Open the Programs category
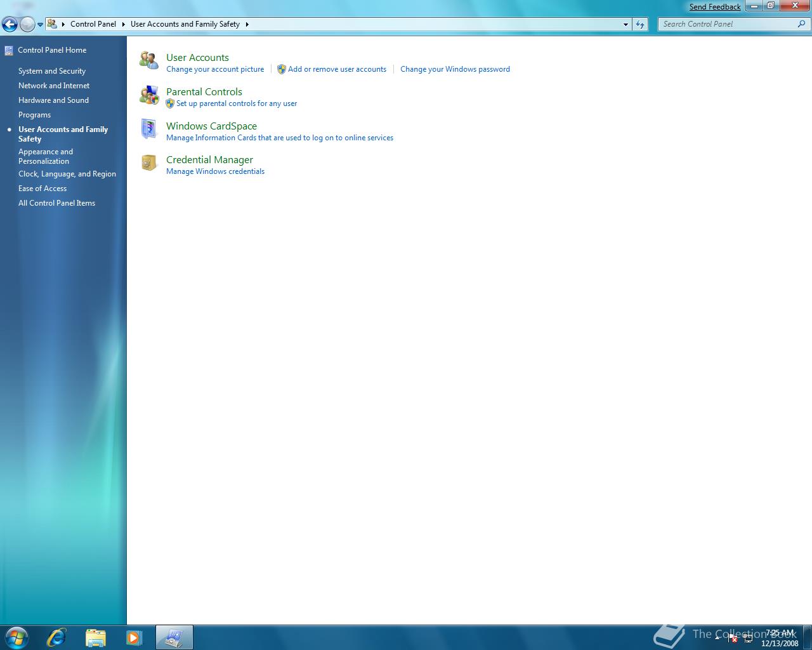The image size is (812, 650). pyautogui.click(x=34, y=115)
